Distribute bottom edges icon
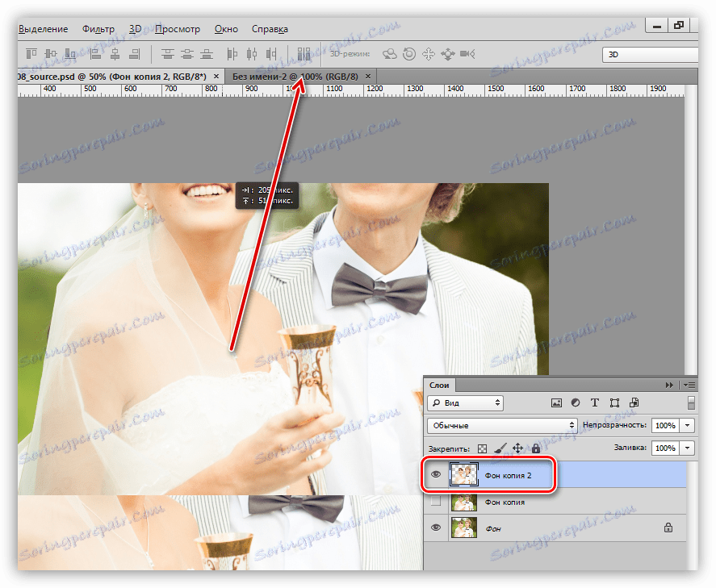Screen dimensions: 716x588 coord(207,54)
